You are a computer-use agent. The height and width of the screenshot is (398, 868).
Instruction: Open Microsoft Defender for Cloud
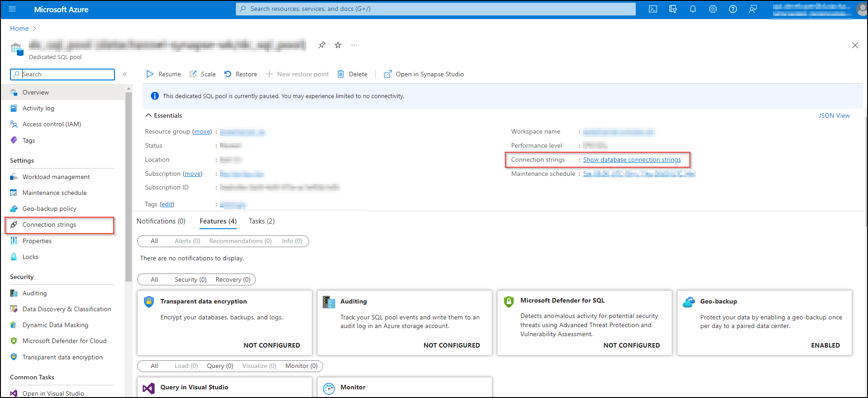[x=63, y=341]
